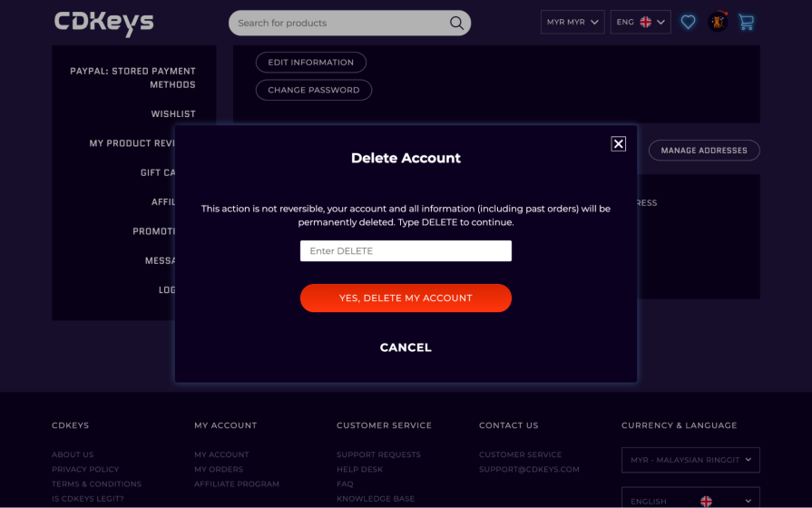Open the Messages sidebar item
This screenshot has height=508, width=812.
click(x=160, y=260)
